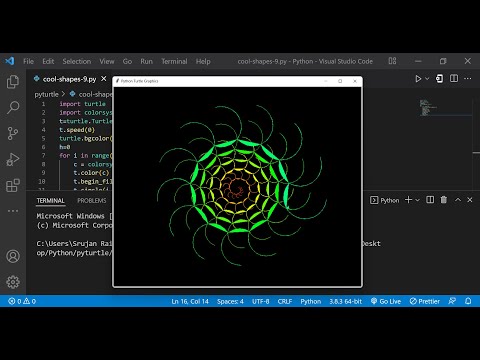Start Go Live server
This screenshot has height=360, width=480.
(x=386, y=301)
